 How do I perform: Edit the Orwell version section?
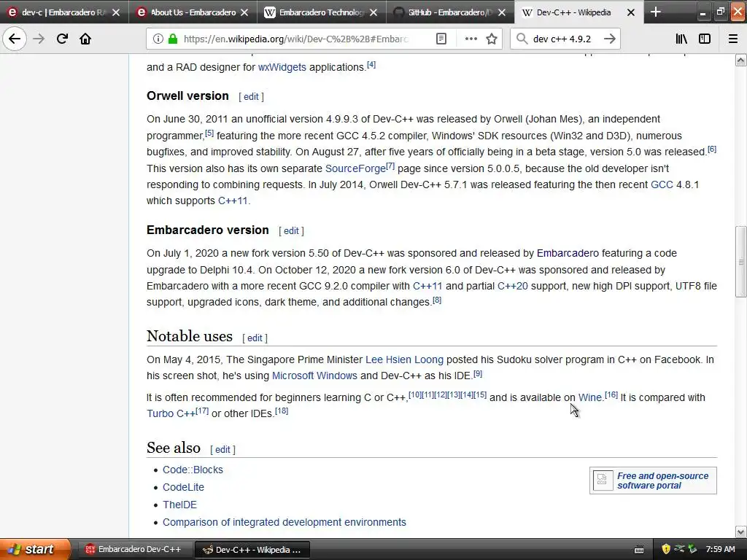click(x=251, y=97)
